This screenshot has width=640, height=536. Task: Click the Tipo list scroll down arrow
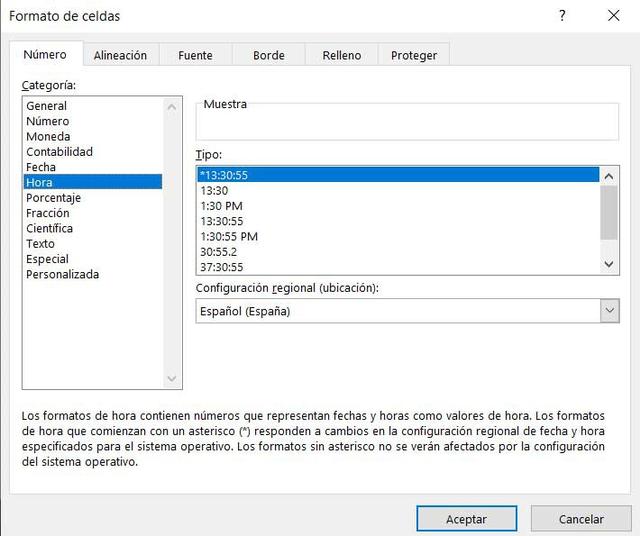click(x=609, y=264)
